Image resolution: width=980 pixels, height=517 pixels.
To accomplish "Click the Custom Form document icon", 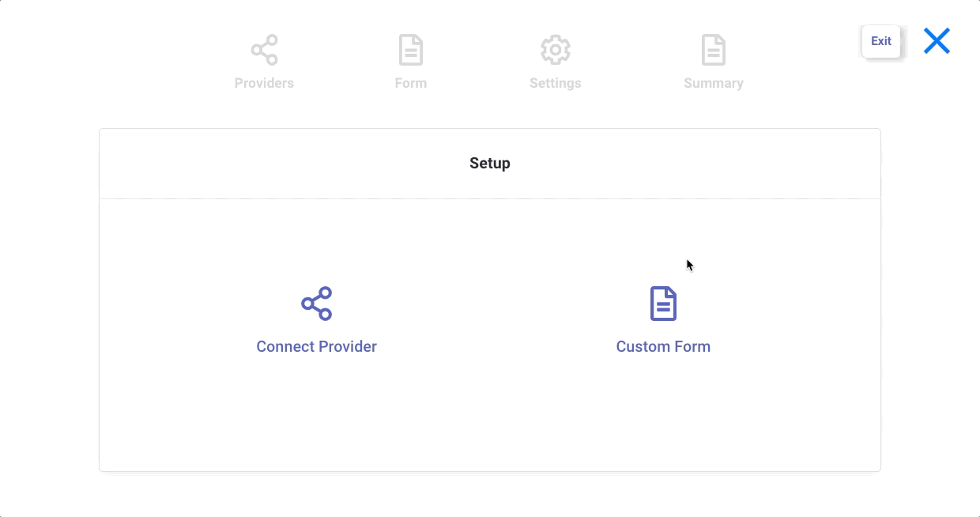I will [x=663, y=304].
